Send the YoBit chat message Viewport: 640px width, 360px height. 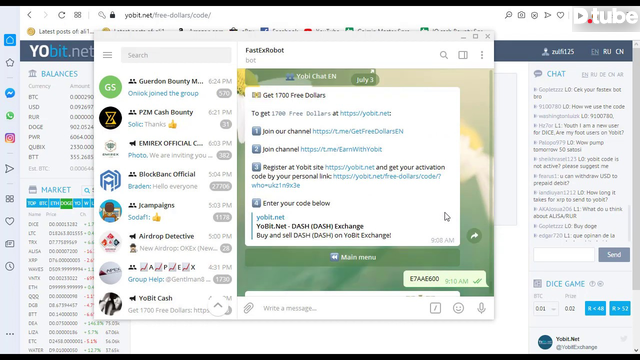(614, 255)
